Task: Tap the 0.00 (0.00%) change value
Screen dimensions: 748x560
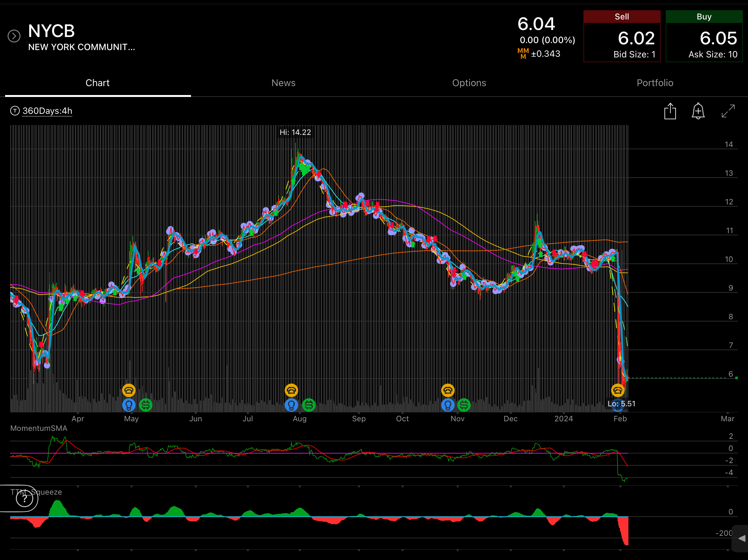Action: point(547,40)
